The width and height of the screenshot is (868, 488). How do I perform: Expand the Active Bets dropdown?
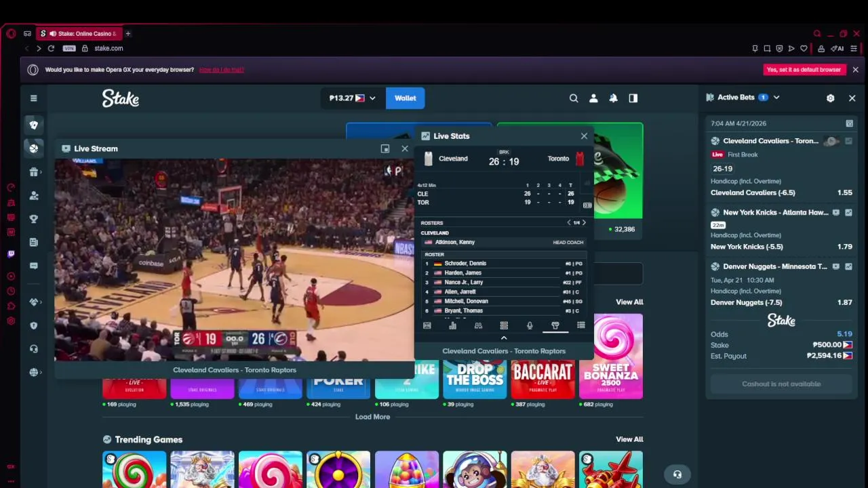(776, 98)
